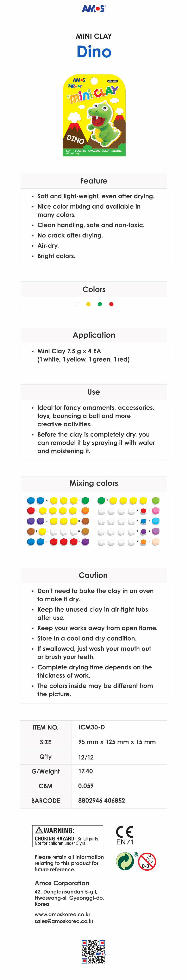Viewport: 188px width, 980px height.
Task: Select the green color dot
Action: (x=100, y=304)
